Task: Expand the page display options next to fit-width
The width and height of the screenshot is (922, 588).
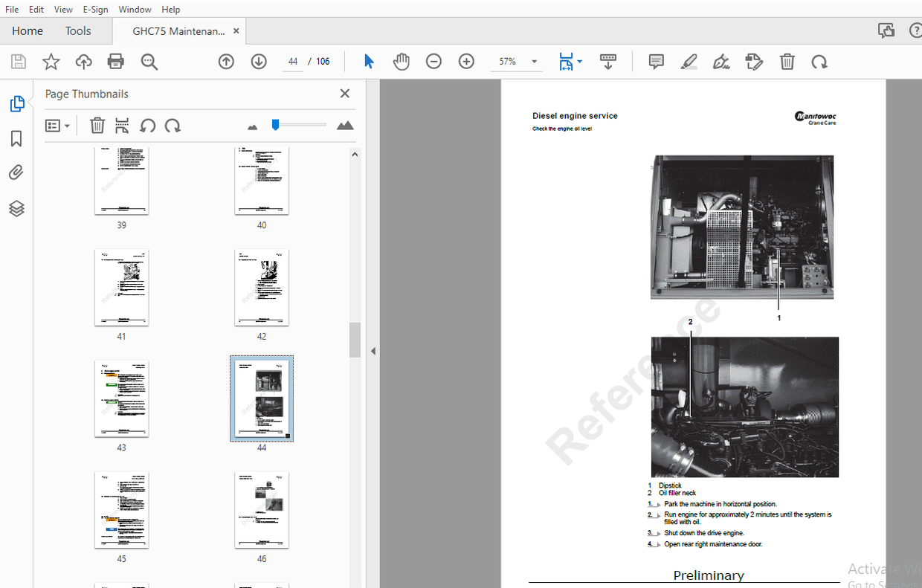Action: click(579, 61)
